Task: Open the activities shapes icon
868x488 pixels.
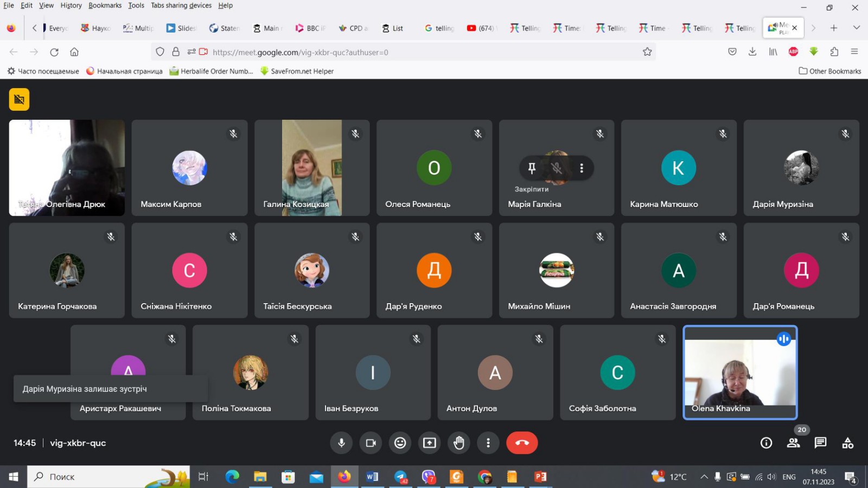Action: 847,443
